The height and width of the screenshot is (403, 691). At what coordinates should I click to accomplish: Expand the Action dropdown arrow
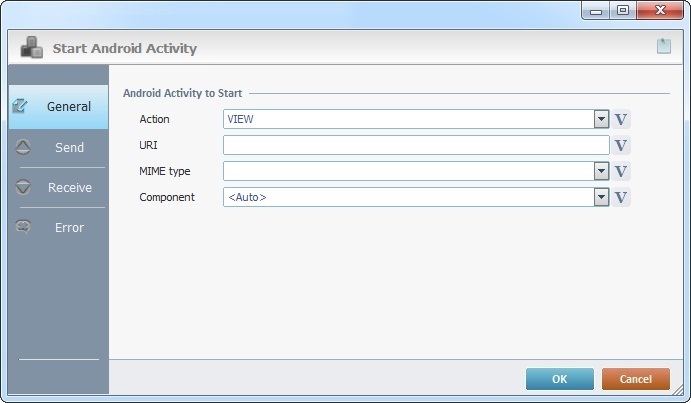point(601,119)
